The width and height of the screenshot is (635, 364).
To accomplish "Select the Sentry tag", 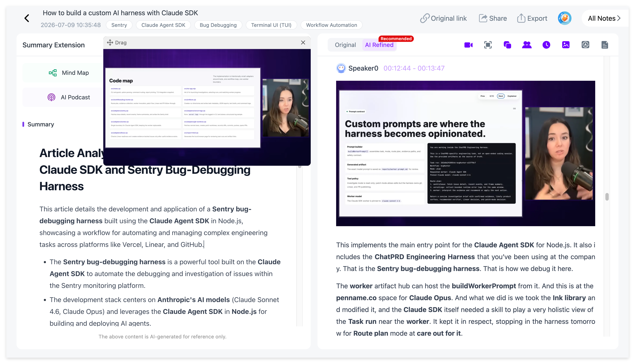I will [119, 25].
